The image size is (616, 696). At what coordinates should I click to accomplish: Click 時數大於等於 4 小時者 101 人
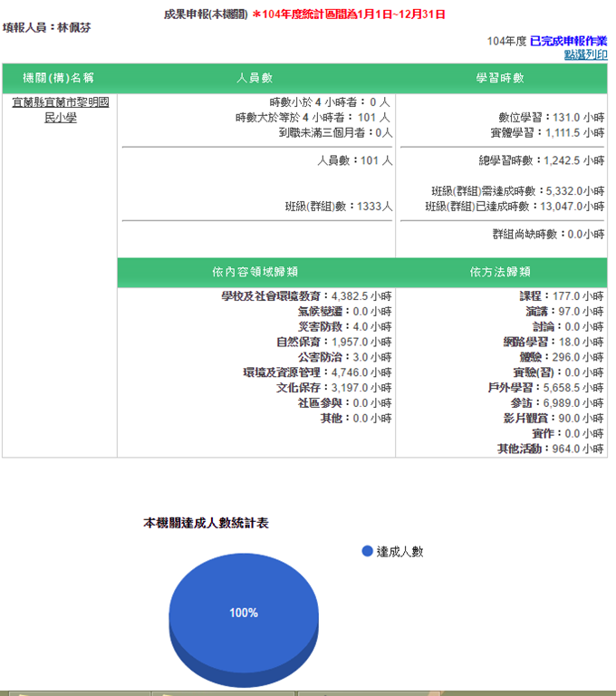click(x=313, y=117)
